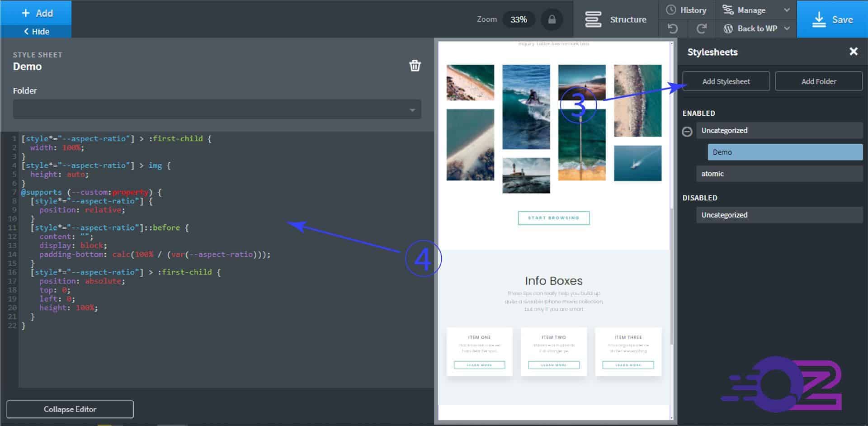Select the Demo stylesheet
Image resolution: width=868 pixels, height=426 pixels.
tap(784, 152)
